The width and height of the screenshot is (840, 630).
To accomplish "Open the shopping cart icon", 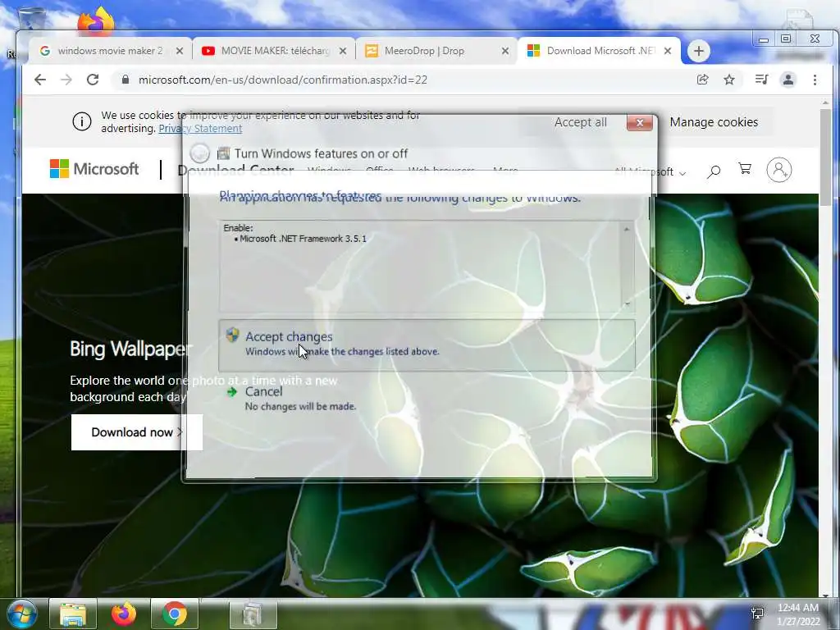I will point(745,169).
